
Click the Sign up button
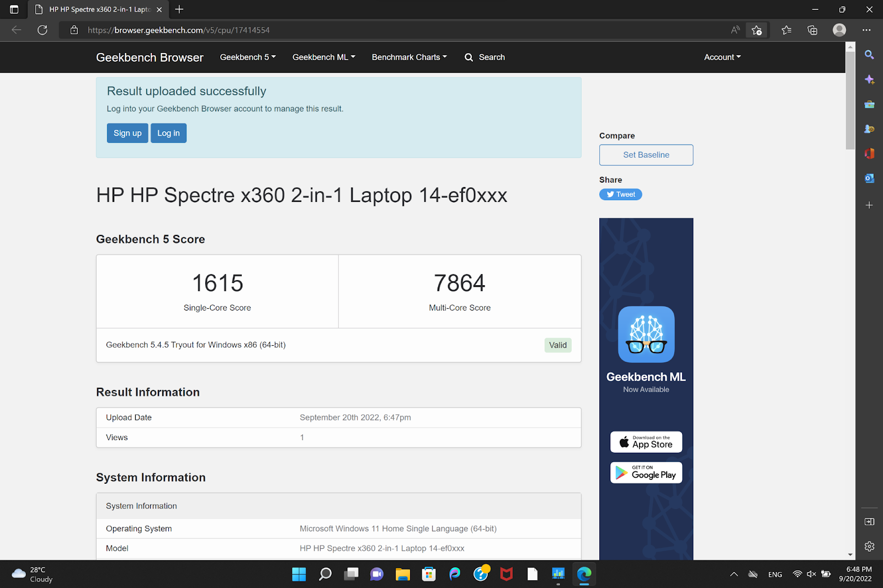(x=127, y=133)
